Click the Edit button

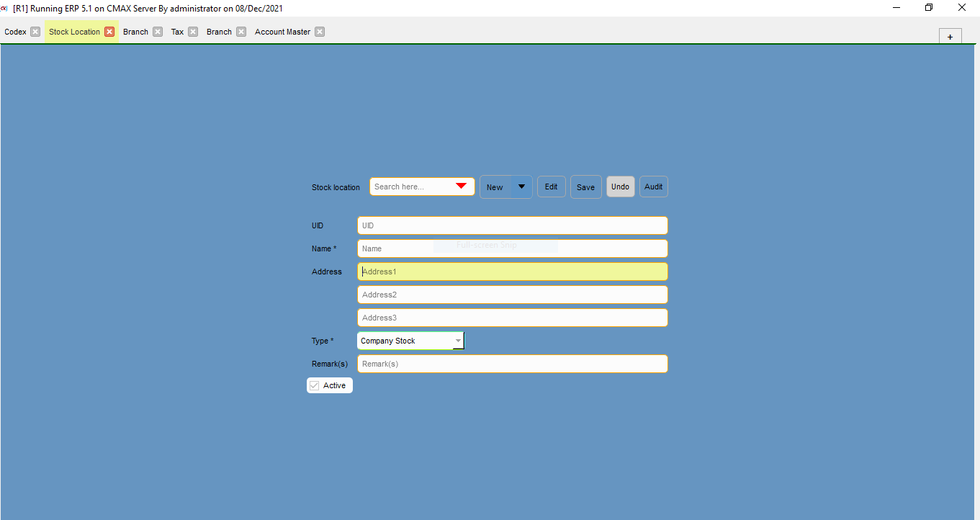coord(551,187)
